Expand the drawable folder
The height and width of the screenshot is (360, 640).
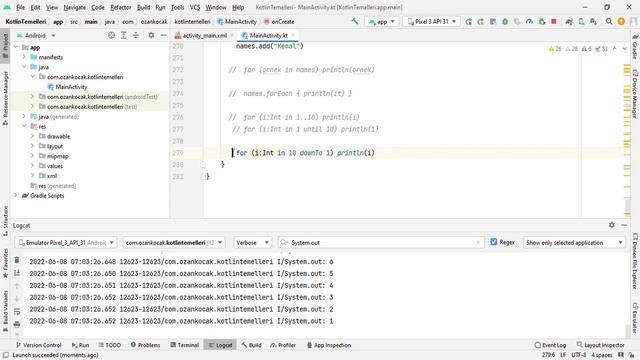[32, 136]
